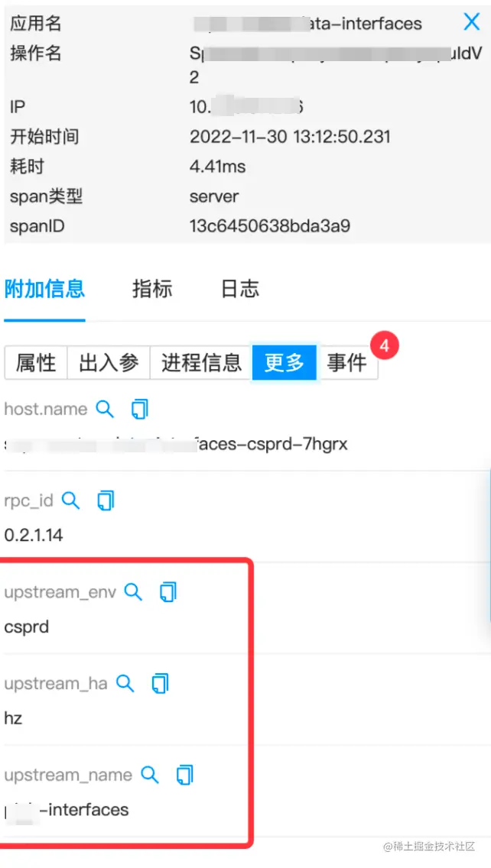The height and width of the screenshot is (868, 491).
Task: Copy the upstream_ha value
Action: [x=160, y=683]
